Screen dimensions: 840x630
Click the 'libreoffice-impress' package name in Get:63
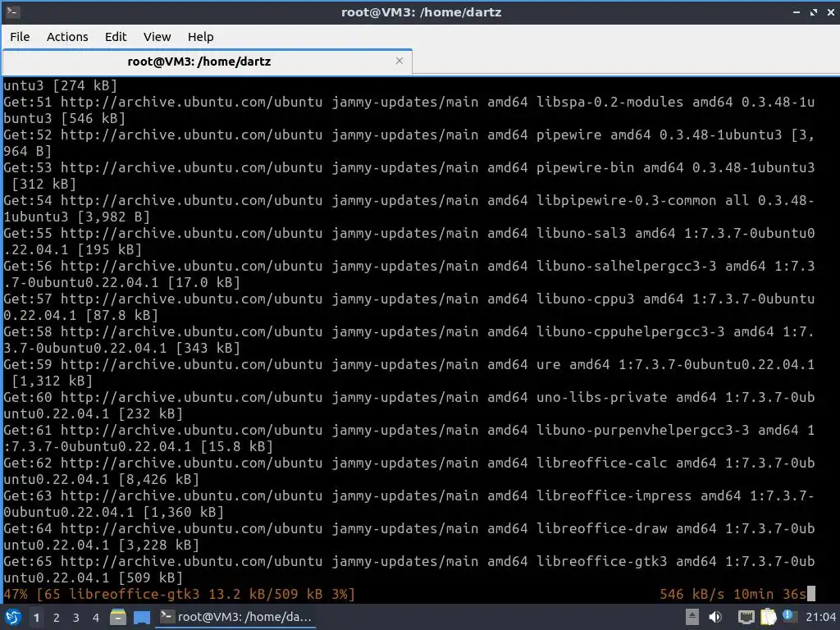pos(614,495)
